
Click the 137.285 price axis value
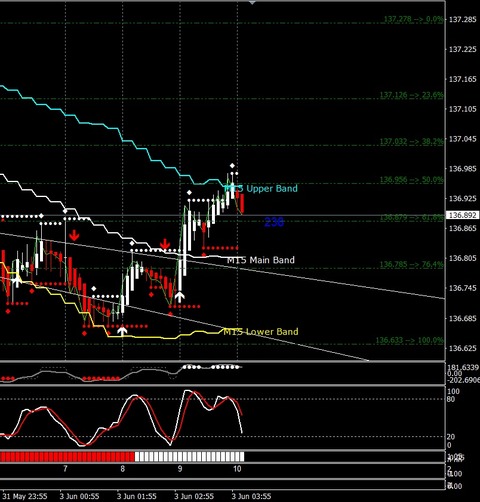click(463, 19)
